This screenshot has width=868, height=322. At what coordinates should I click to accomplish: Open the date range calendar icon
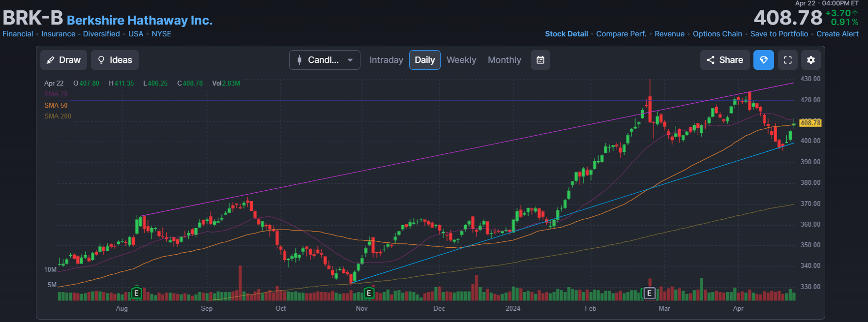pos(540,60)
